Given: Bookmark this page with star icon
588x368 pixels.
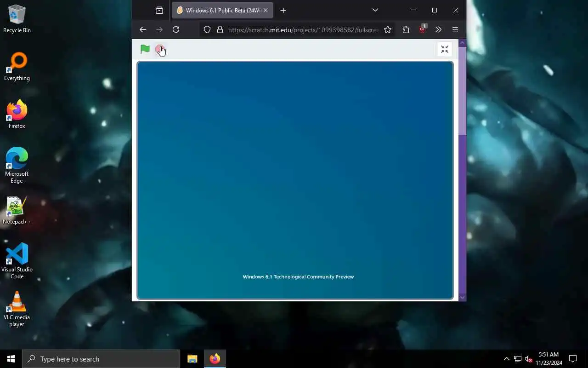Looking at the screenshot, I should 388,29.
